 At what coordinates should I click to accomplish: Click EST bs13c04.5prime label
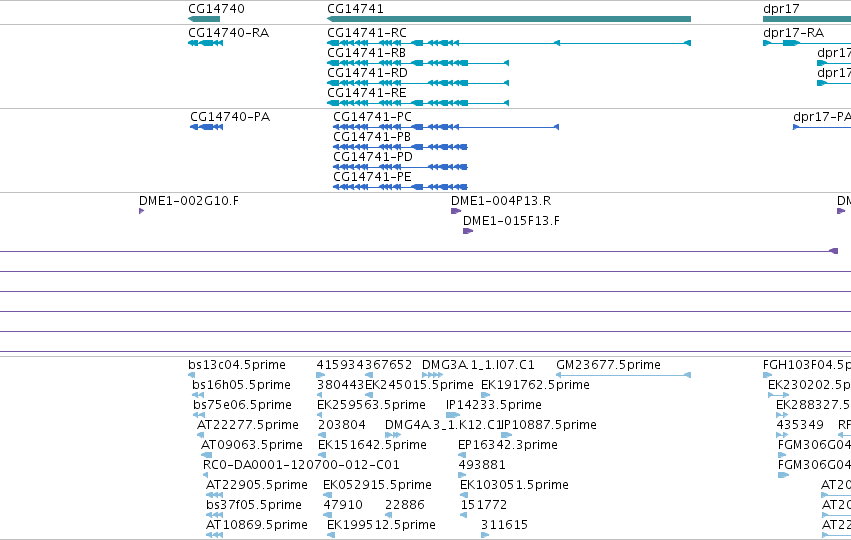237,365
